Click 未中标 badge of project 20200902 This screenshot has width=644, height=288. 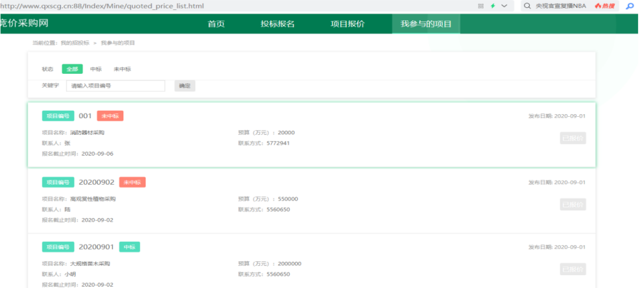(x=132, y=183)
